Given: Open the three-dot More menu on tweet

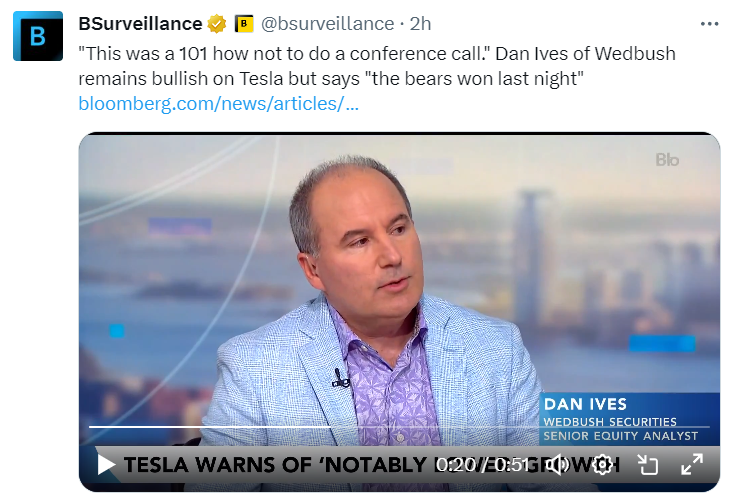Looking at the screenshot, I should point(709,23).
